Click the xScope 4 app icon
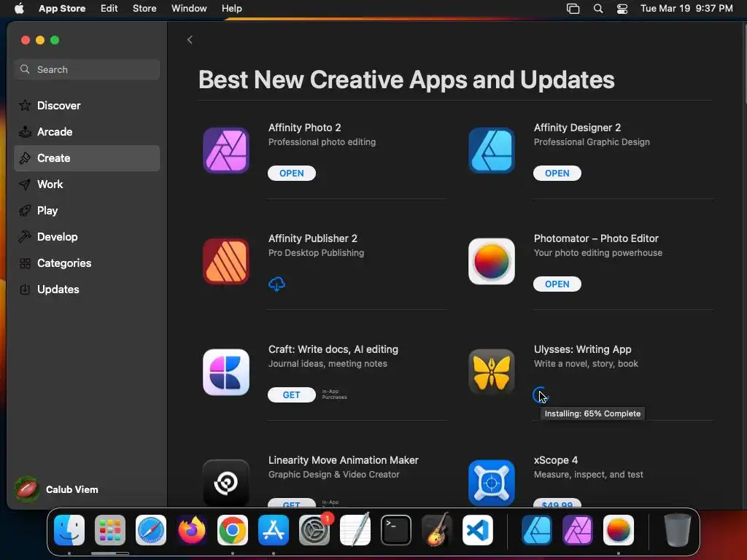The image size is (747, 560). [492, 483]
